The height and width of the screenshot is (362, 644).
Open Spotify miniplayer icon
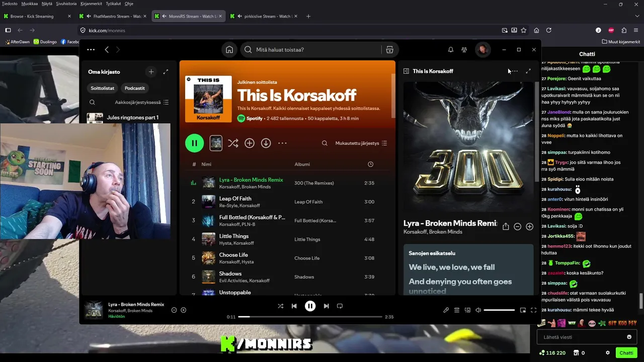(523, 310)
